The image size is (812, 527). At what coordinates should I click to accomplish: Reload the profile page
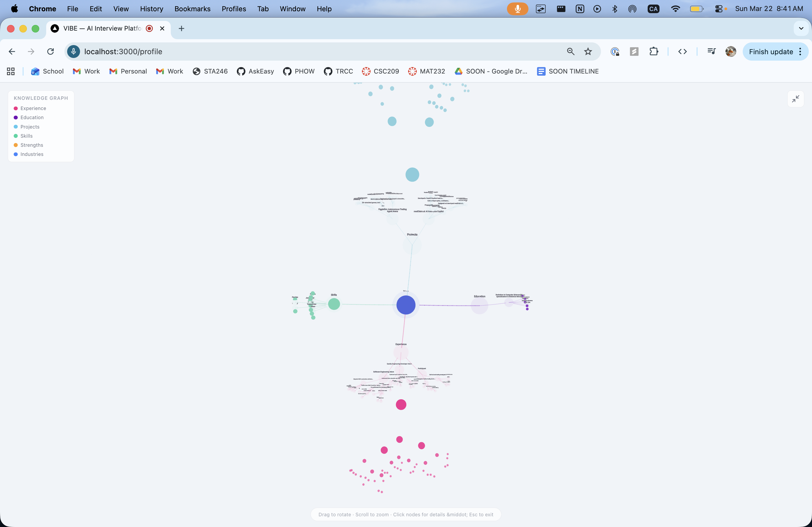coord(50,52)
